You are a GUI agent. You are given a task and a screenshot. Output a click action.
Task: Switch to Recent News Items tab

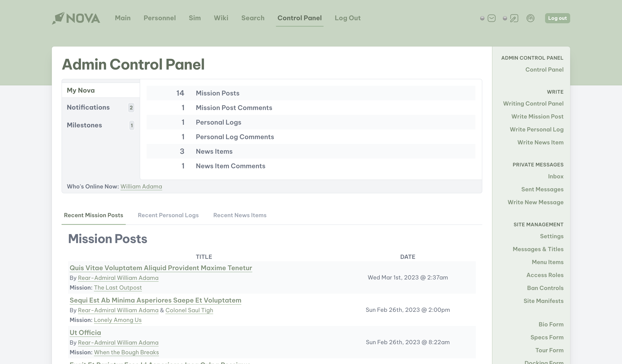tap(240, 215)
